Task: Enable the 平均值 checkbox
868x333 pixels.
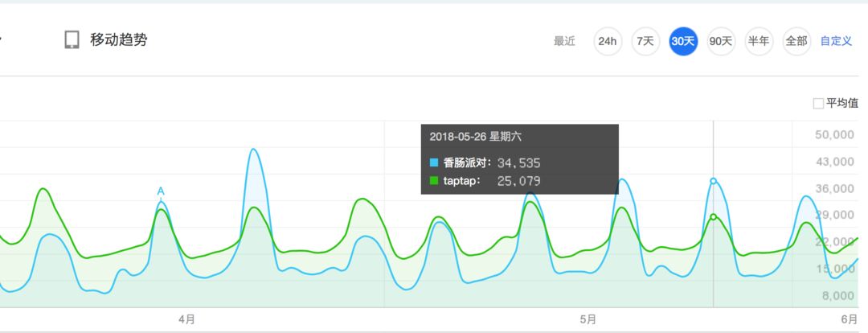Action: pos(817,104)
